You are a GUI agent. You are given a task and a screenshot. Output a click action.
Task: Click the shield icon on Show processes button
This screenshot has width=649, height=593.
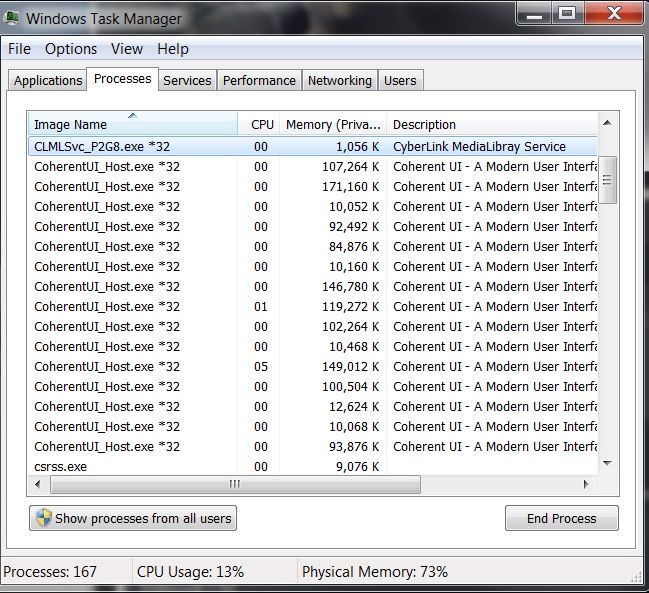43,518
